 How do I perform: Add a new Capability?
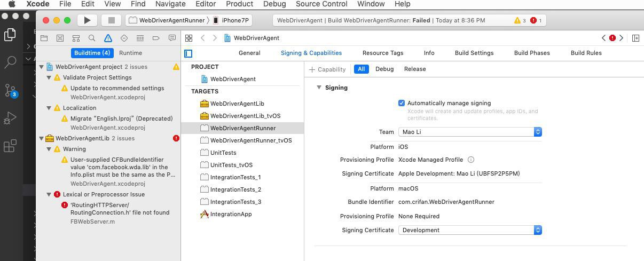[x=327, y=69]
